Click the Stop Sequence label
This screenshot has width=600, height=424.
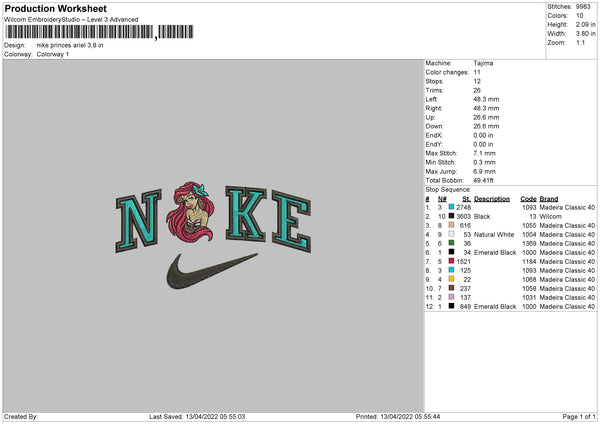[448, 189]
